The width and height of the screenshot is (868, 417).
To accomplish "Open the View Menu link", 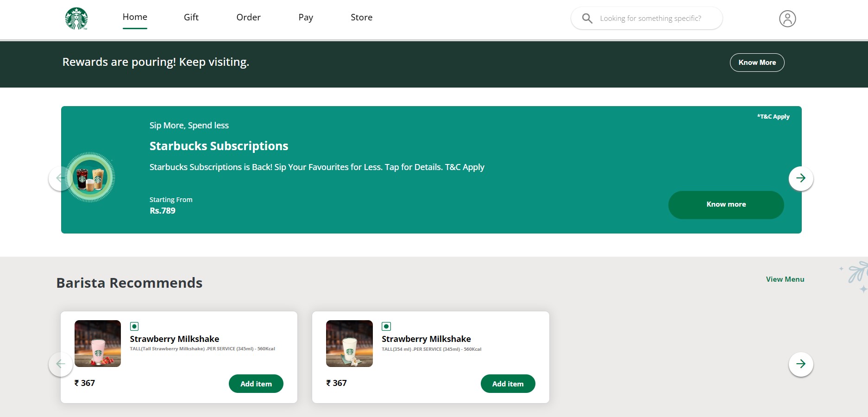I will (x=785, y=279).
